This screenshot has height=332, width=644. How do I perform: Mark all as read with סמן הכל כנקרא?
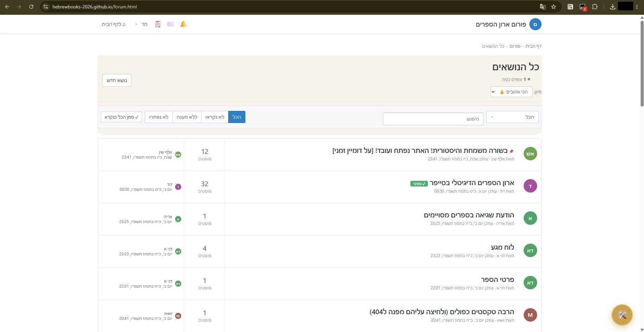[121, 117]
